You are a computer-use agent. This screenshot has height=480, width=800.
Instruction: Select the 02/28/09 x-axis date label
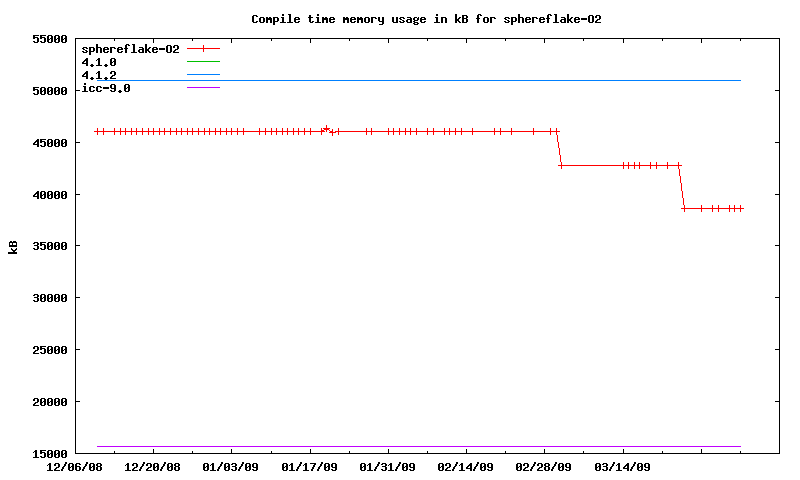coord(544,467)
